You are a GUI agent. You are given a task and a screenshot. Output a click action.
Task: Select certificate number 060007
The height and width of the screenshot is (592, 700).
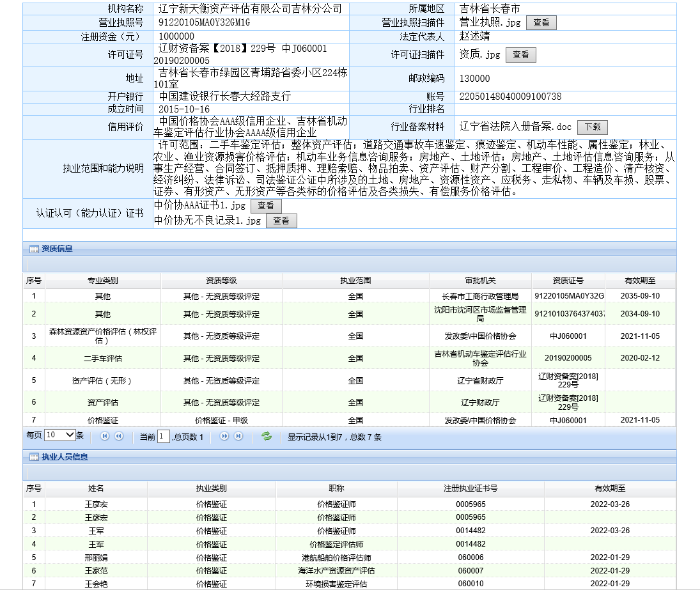(471, 570)
